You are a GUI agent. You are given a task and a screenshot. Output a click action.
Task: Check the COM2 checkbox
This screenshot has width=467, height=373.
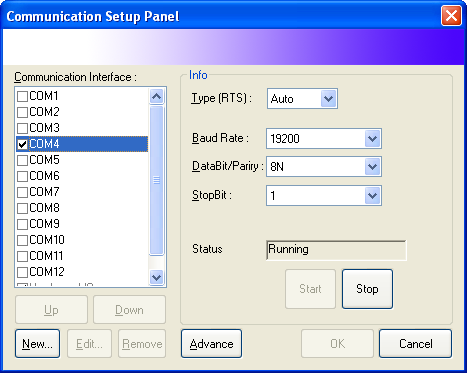coord(22,112)
